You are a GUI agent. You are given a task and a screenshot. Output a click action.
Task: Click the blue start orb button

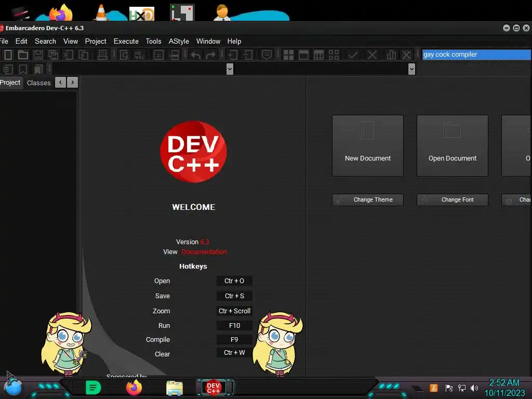pyautogui.click(x=13, y=387)
